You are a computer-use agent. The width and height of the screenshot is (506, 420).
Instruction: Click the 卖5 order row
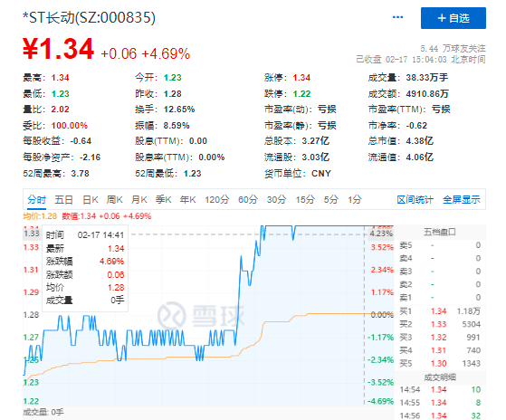tap(440, 245)
